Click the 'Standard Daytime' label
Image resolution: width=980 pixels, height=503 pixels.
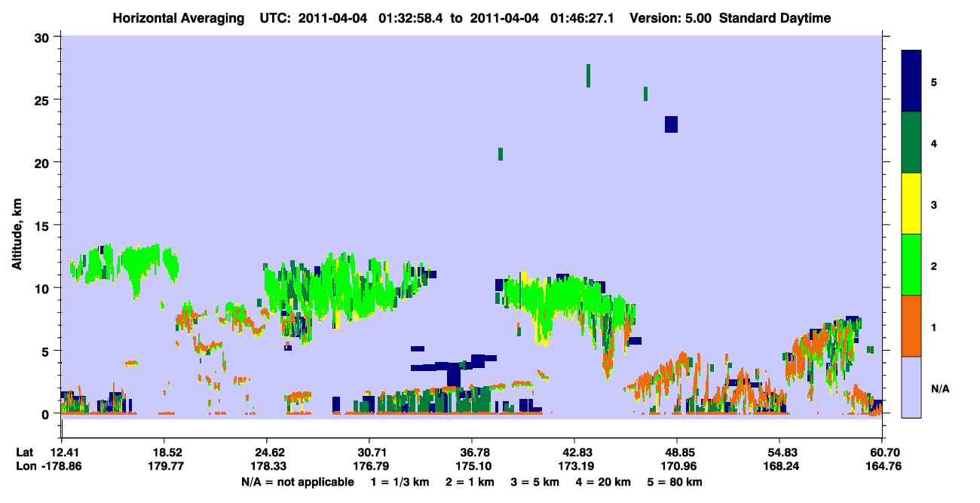[x=775, y=18]
